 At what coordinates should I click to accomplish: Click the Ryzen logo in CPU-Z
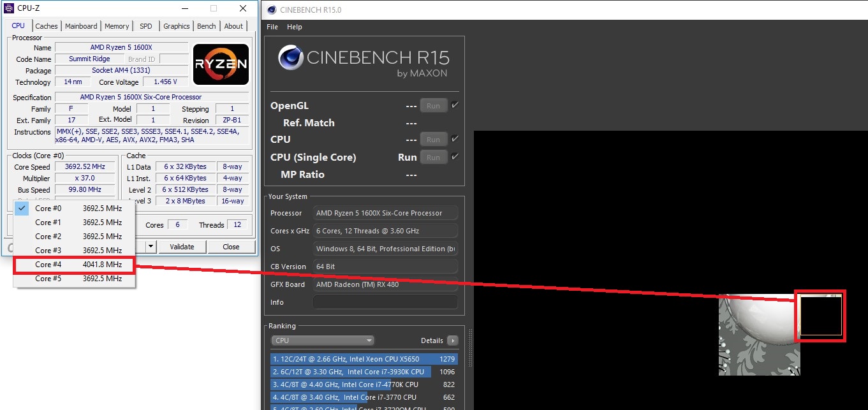click(221, 64)
